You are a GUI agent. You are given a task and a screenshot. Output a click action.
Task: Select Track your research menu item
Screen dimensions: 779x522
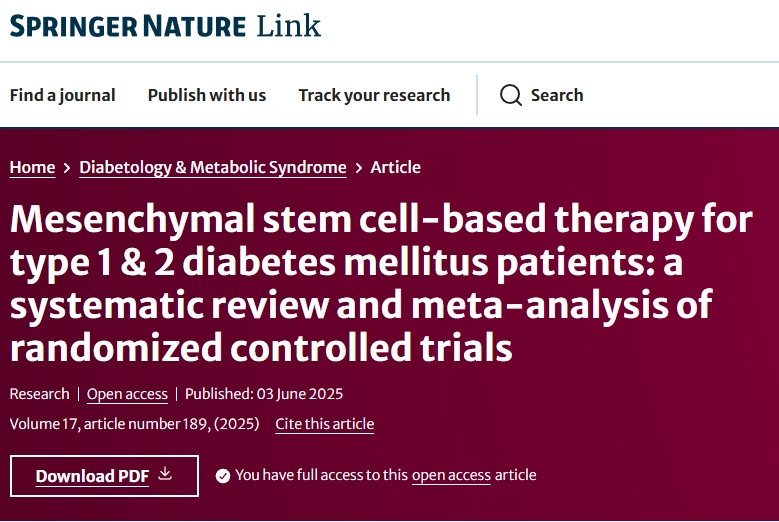374,95
